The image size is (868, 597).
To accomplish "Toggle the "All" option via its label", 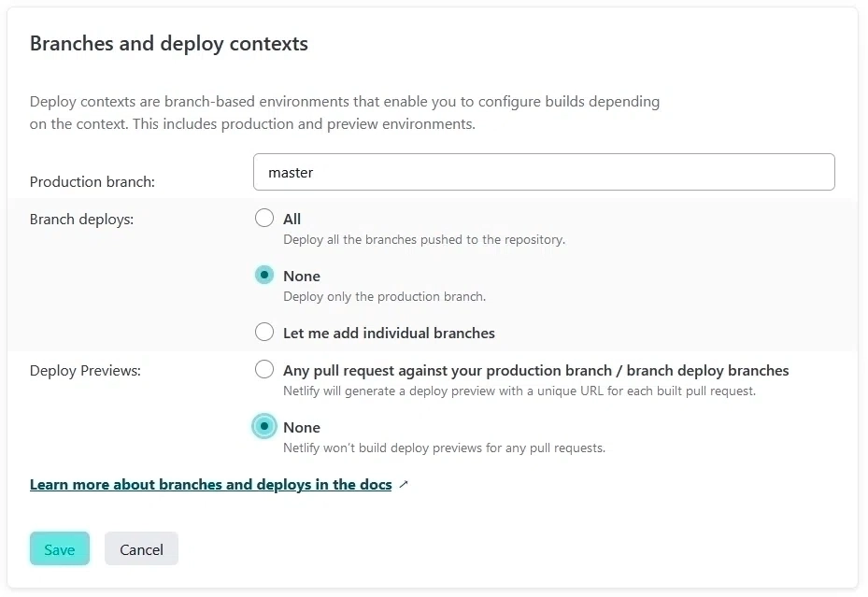I will 291,218.
